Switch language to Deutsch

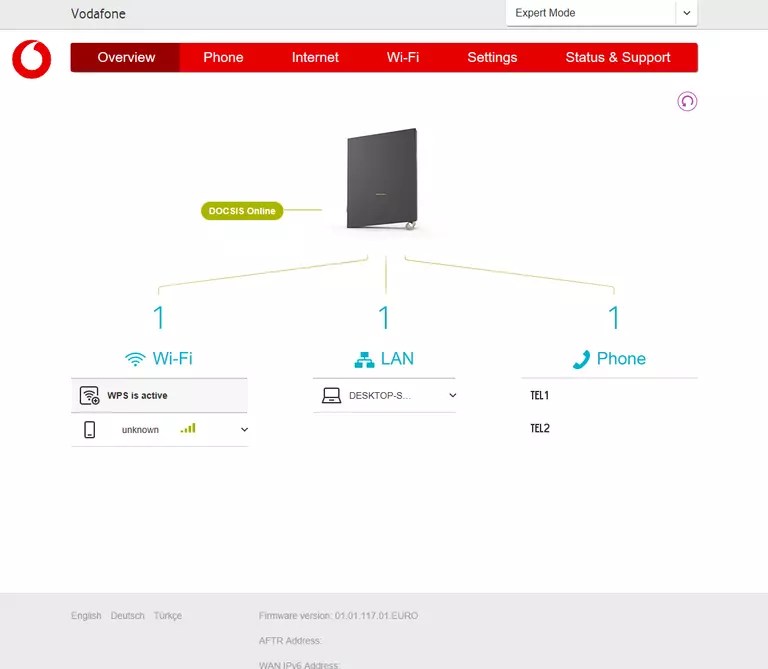[x=127, y=616]
